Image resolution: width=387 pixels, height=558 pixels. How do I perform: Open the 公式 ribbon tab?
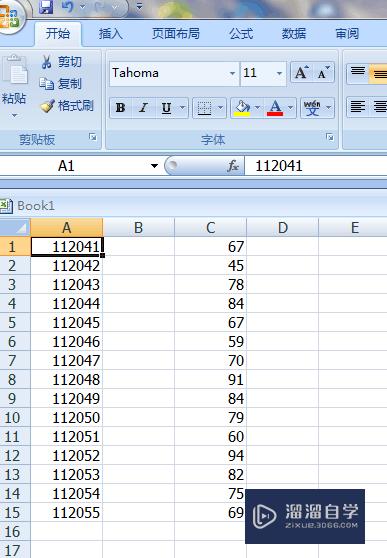(x=241, y=34)
